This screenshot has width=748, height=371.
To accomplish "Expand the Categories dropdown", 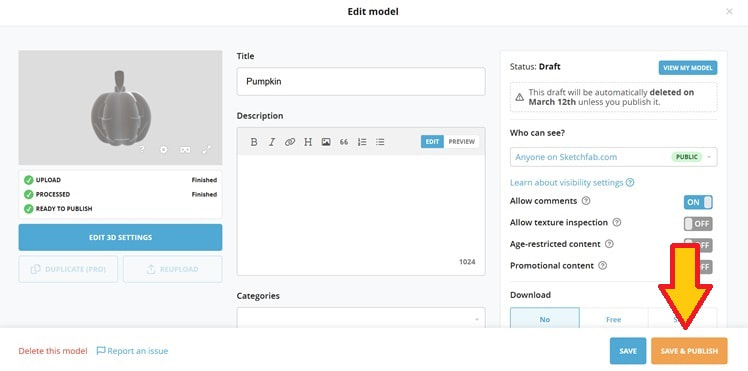I will (361, 318).
